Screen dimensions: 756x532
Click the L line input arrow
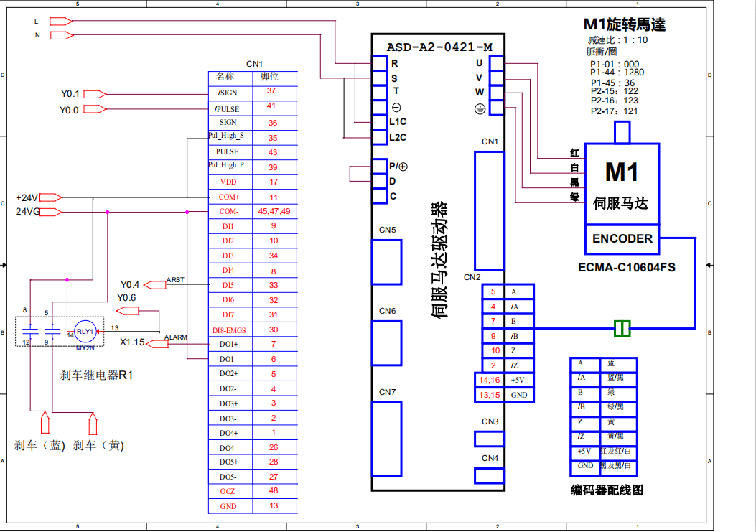(x=61, y=22)
